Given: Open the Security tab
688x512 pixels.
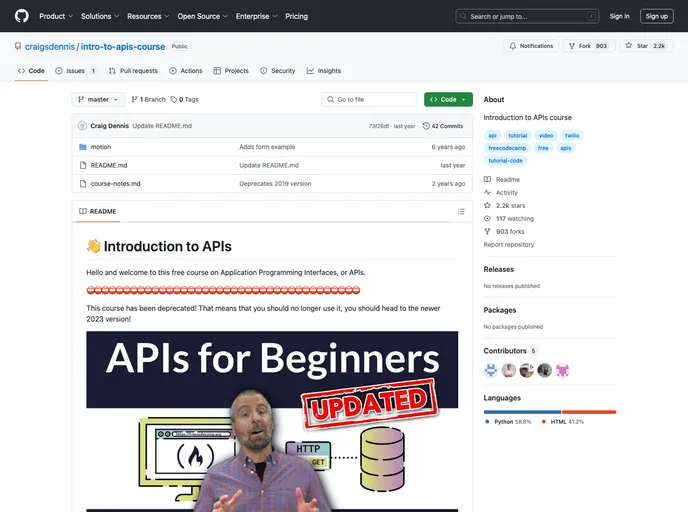Looking at the screenshot, I should [x=277, y=71].
